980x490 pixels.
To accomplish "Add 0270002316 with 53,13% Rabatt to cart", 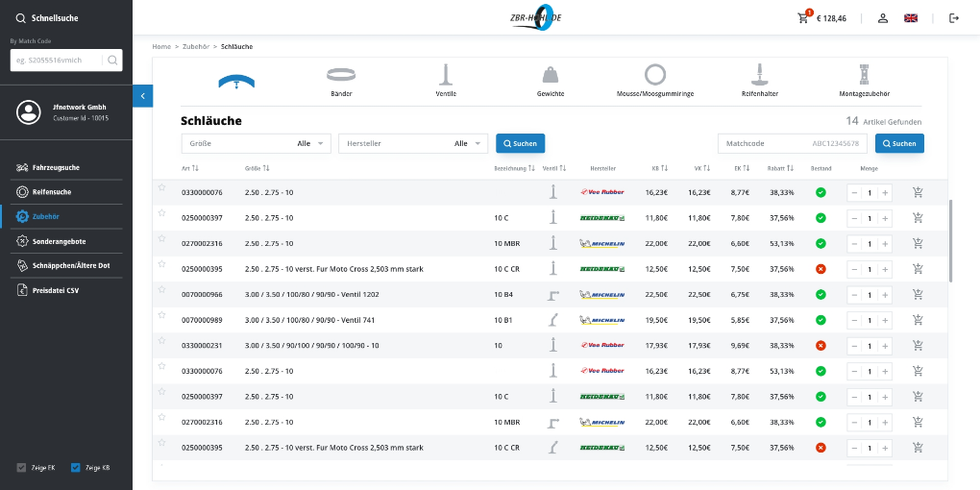I will tap(918, 243).
